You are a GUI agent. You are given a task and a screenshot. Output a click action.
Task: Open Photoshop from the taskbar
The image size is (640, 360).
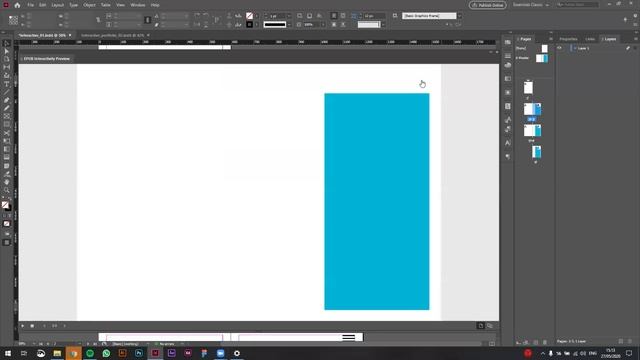139,353
